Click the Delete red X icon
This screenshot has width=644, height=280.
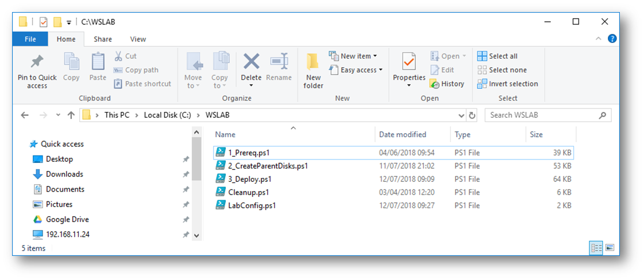pos(252,61)
